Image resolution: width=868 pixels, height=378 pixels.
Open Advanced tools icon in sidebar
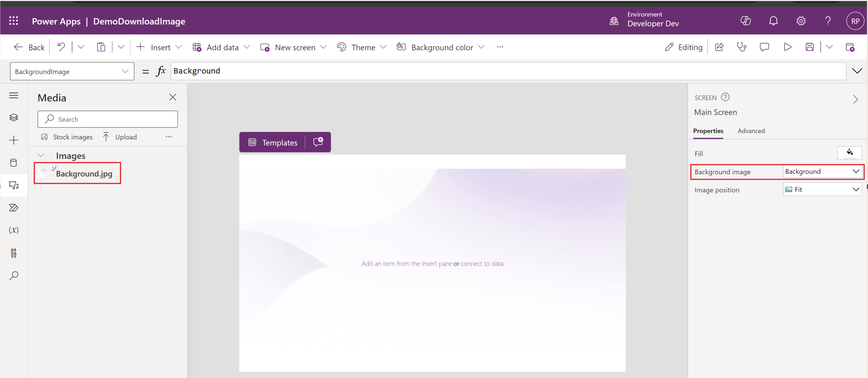tap(14, 253)
